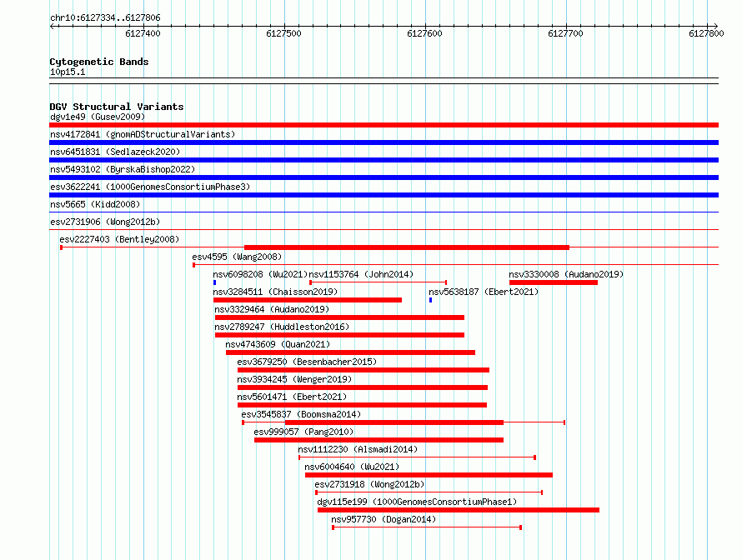Click the thick red bar of esv2227403

click(407, 247)
